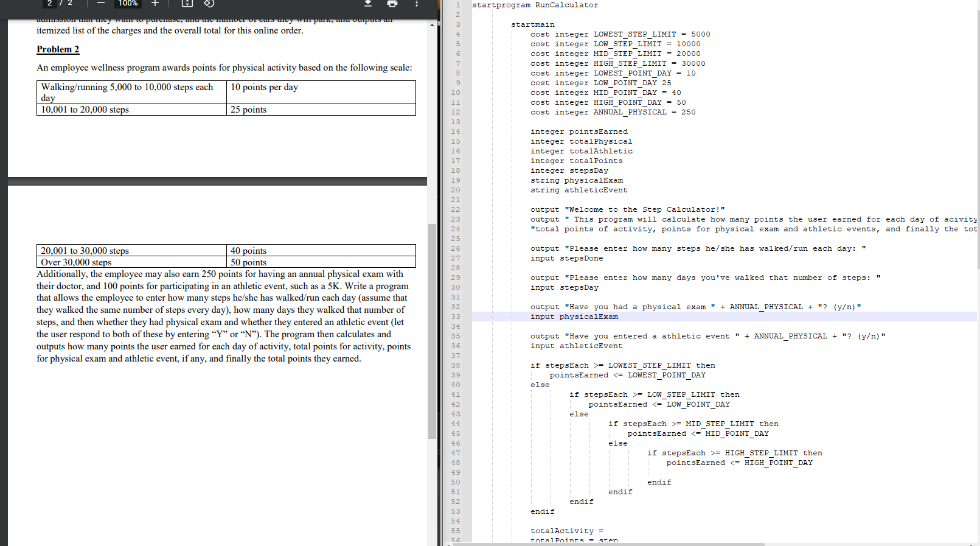Click the 'input athleticEvent' code line
The height and width of the screenshot is (546, 980).
(577, 346)
